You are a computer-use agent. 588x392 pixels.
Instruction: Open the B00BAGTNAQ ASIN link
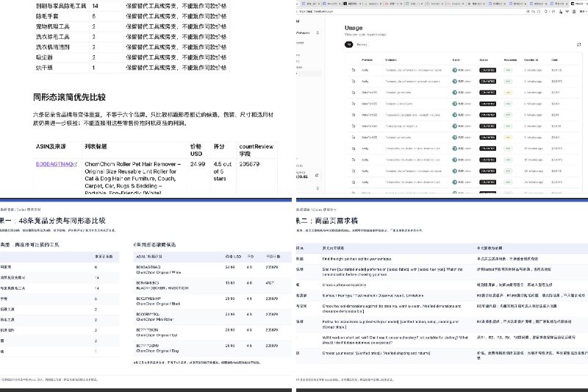(54, 164)
